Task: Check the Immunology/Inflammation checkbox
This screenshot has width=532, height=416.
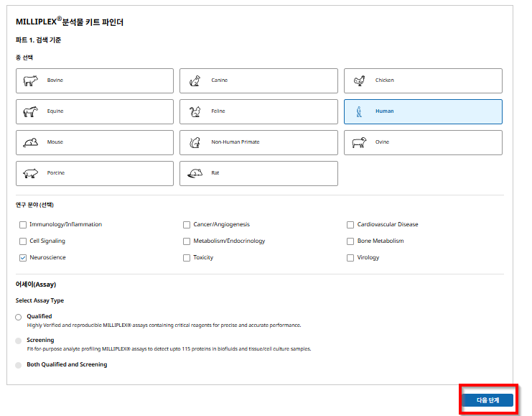Action: [x=23, y=225]
